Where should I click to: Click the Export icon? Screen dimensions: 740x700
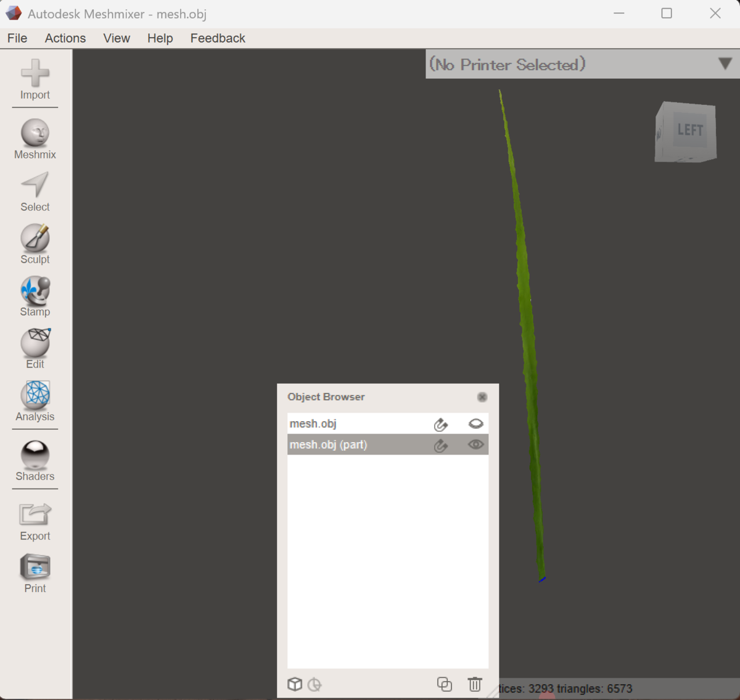[35, 521]
